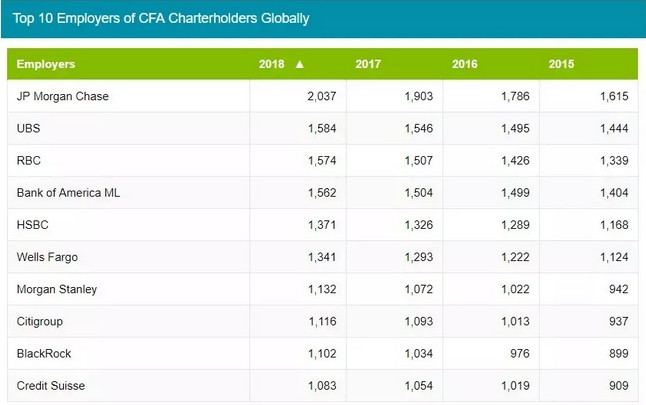Sort table by the 2018 column header
646x405 pixels.
coord(272,65)
